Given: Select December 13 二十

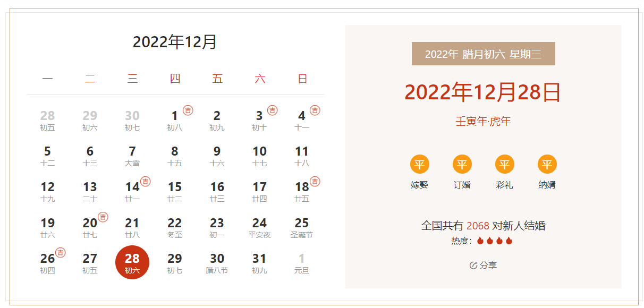Looking at the screenshot, I should click(90, 192).
